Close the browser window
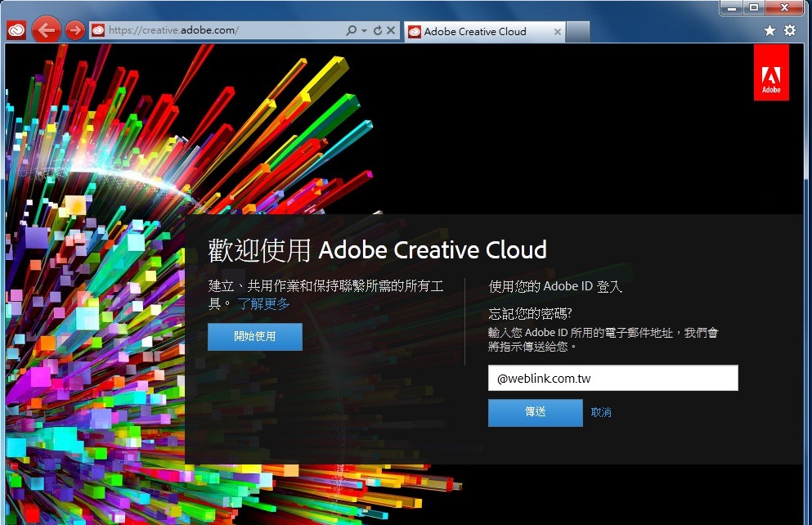 point(784,7)
